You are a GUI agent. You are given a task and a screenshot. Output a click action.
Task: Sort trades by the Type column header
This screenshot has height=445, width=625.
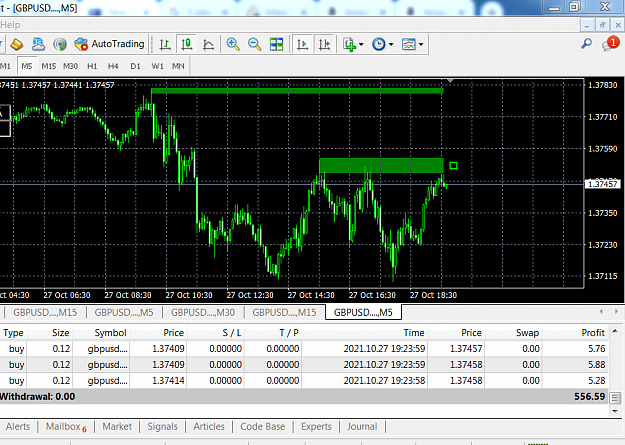(13, 333)
